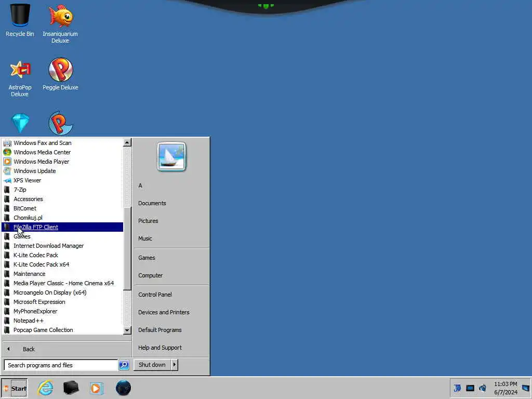
Task: Expand the K-Lite Codec Pack folder
Action: (x=62, y=255)
